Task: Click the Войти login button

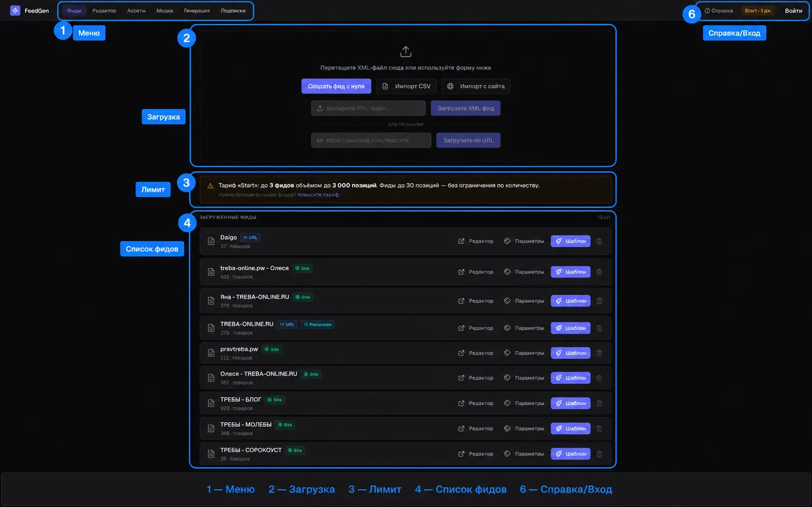Action: (x=794, y=11)
